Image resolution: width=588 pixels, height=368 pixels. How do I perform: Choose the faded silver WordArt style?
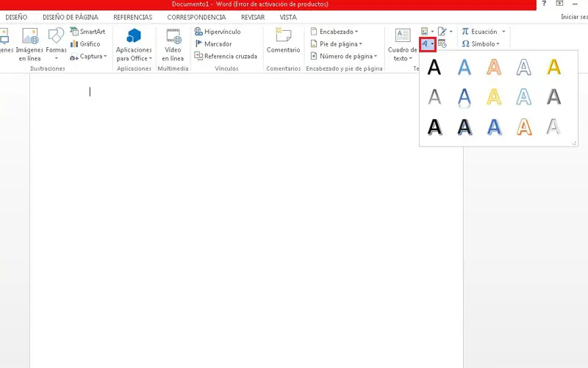[x=554, y=127]
